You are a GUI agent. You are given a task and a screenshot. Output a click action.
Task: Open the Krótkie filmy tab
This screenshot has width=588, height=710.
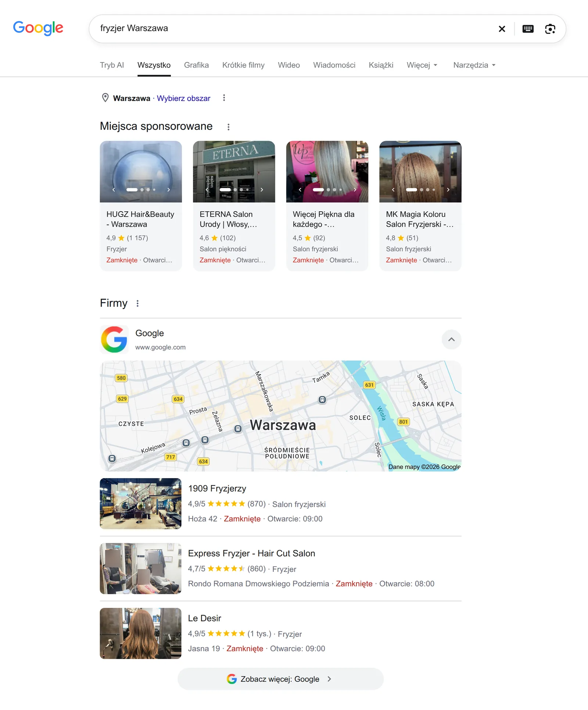[243, 65]
